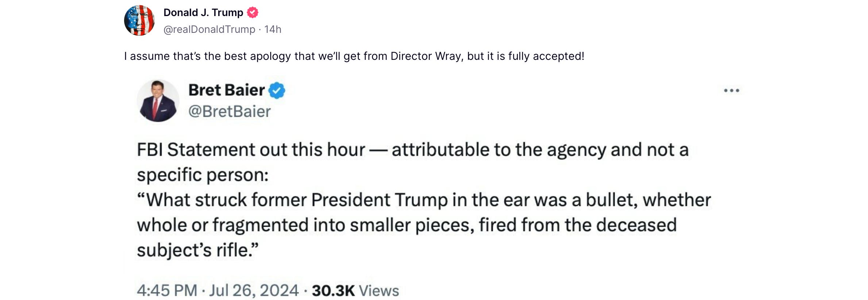868x300 pixels.
Task: Click the "specific person:" line in the tweet
Action: (203, 175)
